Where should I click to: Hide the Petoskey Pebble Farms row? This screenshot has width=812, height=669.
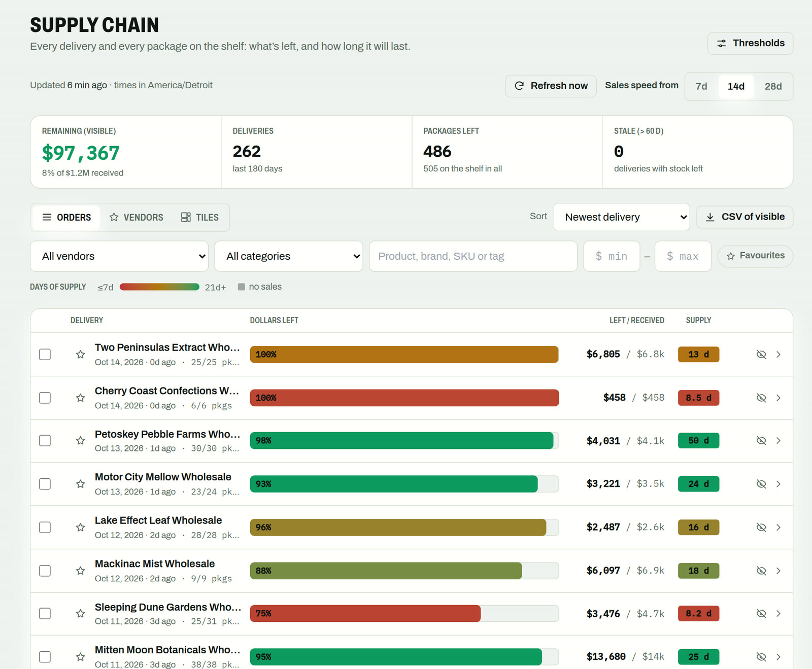[761, 441]
